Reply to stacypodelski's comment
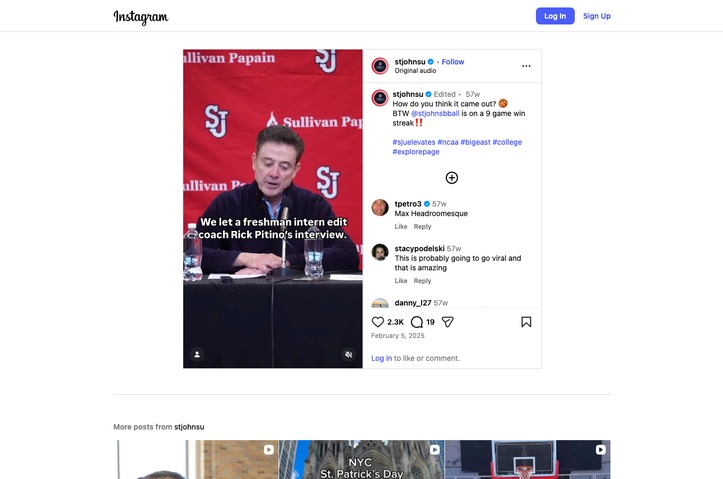Viewport: 723px width, 479px height. 422,281
